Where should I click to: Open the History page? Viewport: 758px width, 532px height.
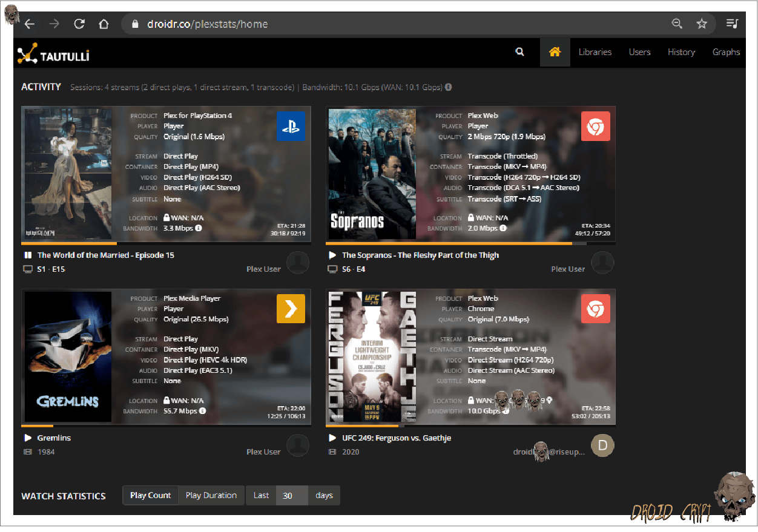[x=681, y=52]
